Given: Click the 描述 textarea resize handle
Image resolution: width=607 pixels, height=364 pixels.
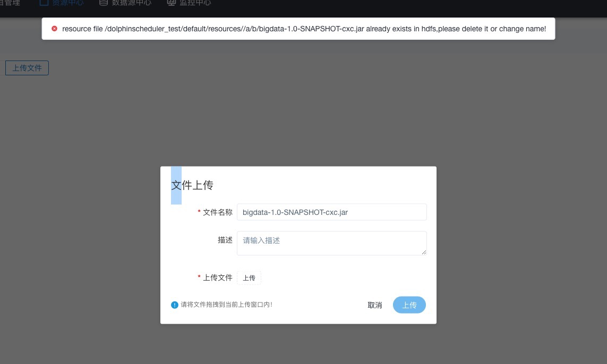Looking at the screenshot, I should tap(424, 252).
